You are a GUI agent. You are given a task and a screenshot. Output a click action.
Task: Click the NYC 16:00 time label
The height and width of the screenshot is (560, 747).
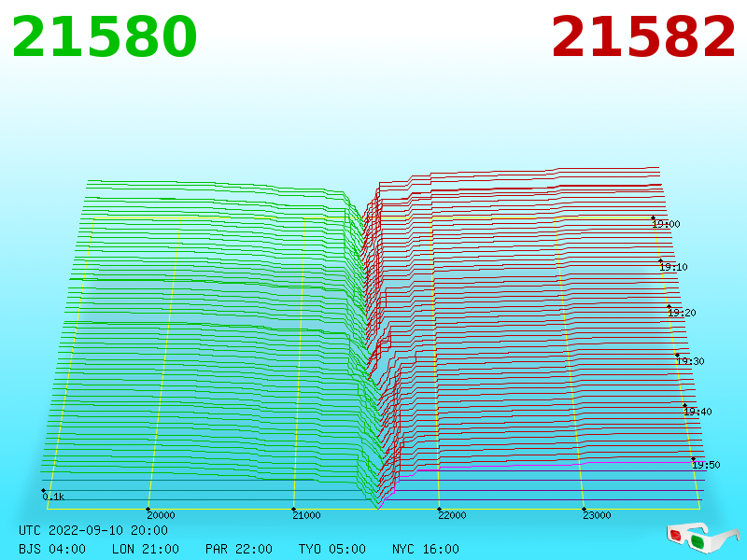426,549
